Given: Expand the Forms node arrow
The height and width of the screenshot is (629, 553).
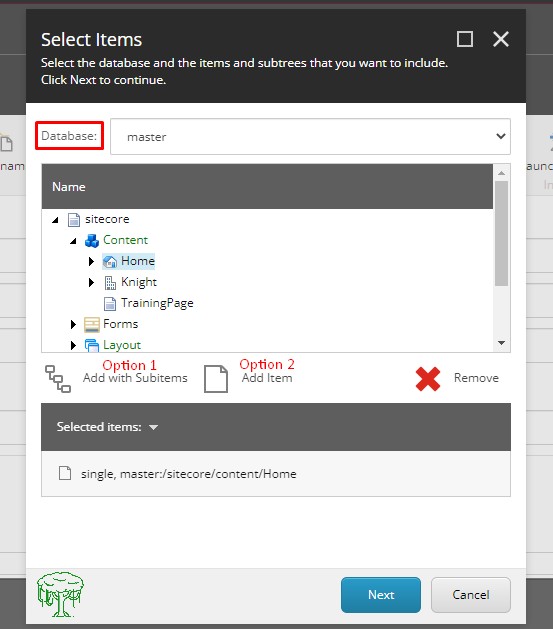Looking at the screenshot, I should click(x=73, y=324).
